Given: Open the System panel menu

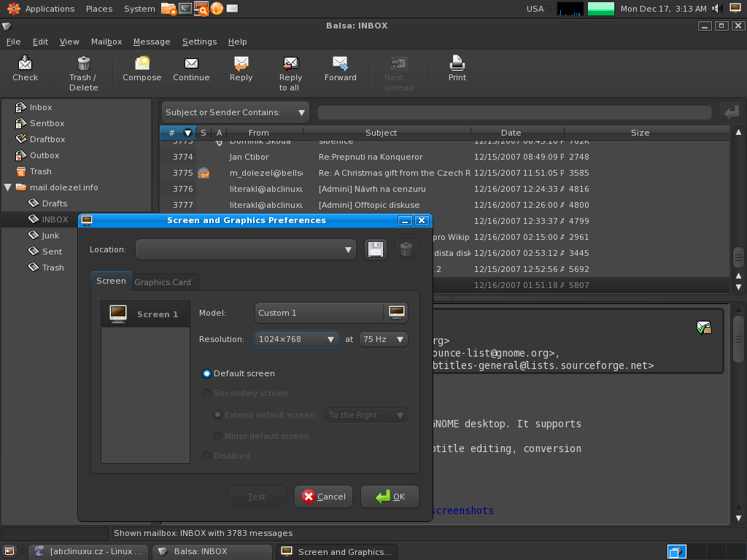Looking at the screenshot, I should click(x=139, y=9).
